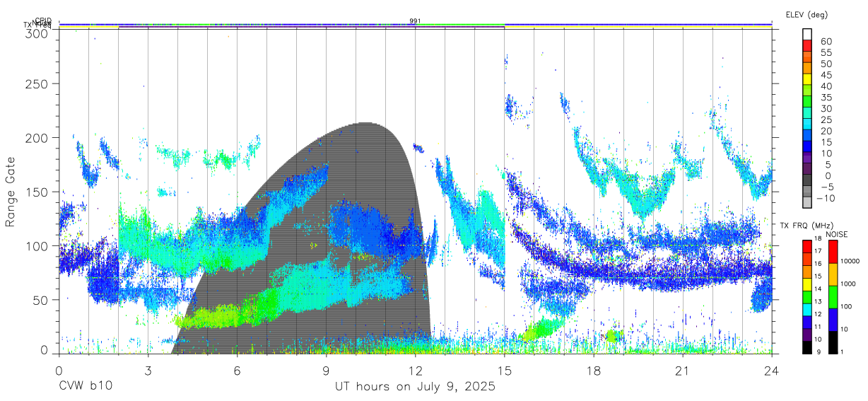Click the y-axis tick label '150'
This screenshot has height=401, width=868.
coord(37,192)
